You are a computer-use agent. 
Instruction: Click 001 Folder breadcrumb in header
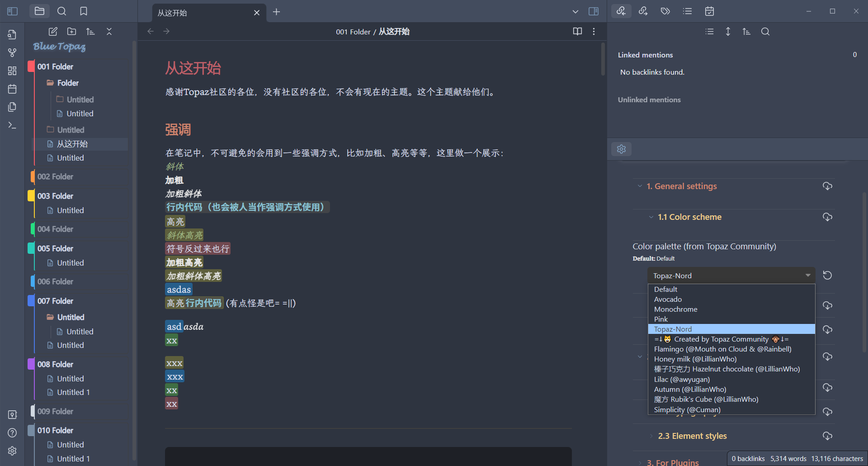pos(353,32)
